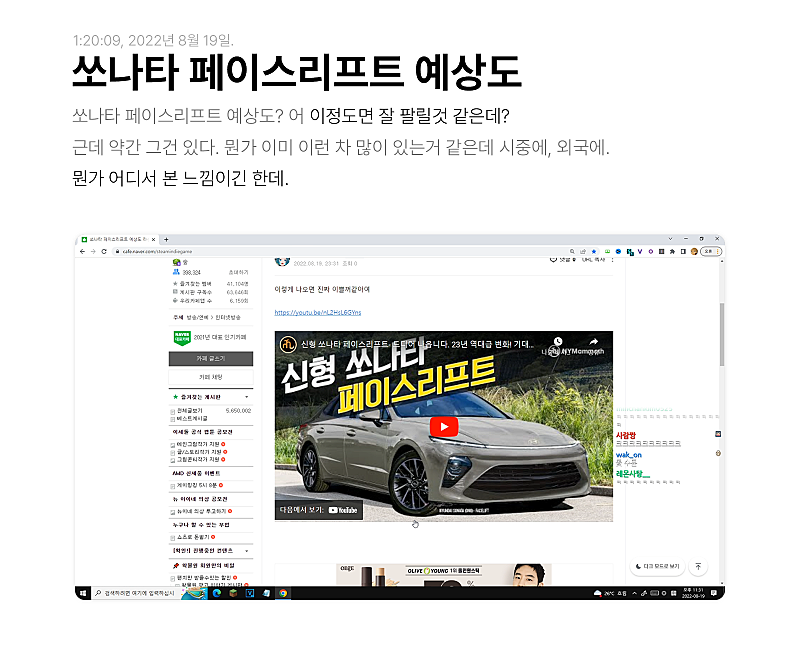Click the taskbar weather cloud icon
This screenshot has width=800, height=650.
pyautogui.click(x=597, y=593)
